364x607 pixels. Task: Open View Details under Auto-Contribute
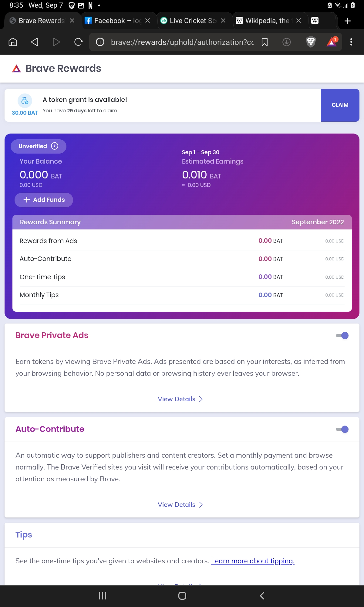pos(180,504)
